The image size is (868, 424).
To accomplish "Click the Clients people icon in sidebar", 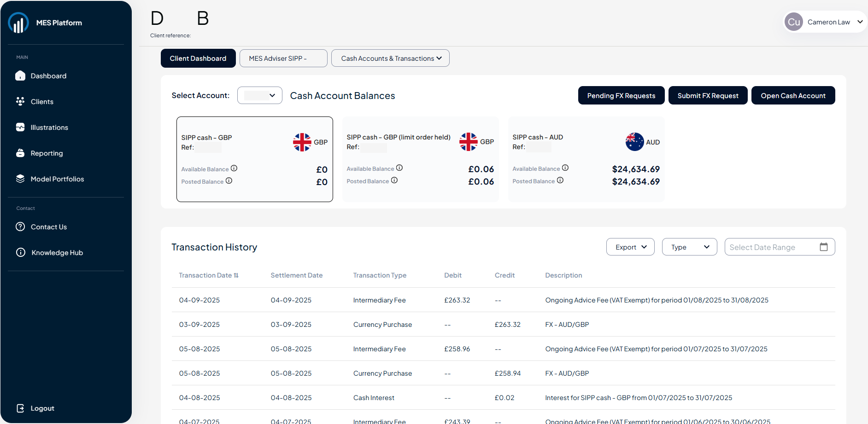I will click(x=20, y=102).
